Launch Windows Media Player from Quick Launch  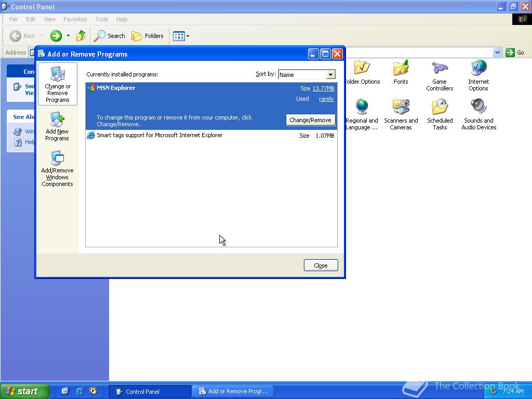tap(93, 391)
